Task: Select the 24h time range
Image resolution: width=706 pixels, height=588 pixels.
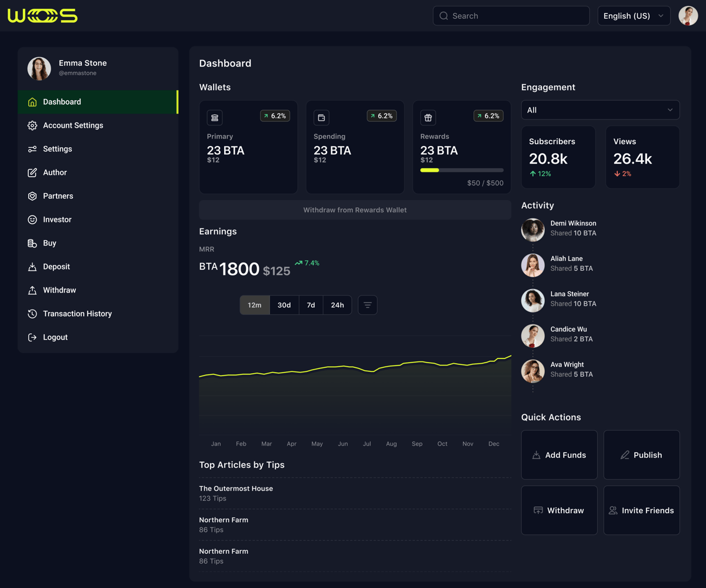Action: tap(338, 305)
